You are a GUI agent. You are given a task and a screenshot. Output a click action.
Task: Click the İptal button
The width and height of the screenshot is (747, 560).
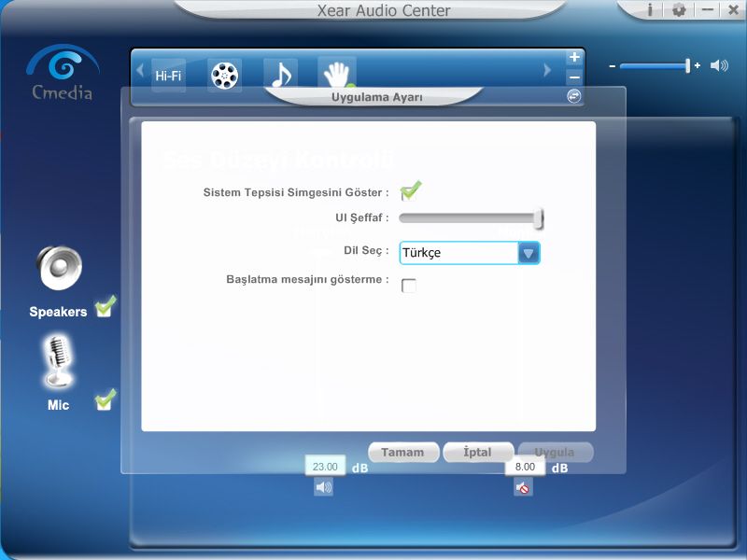pyautogui.click(x=478, y=452)
